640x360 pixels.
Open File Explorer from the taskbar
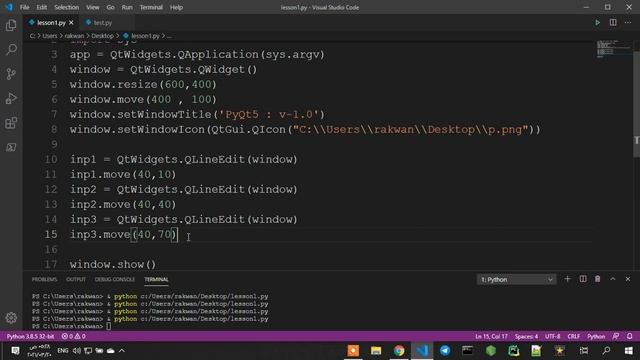pos(376,351)
